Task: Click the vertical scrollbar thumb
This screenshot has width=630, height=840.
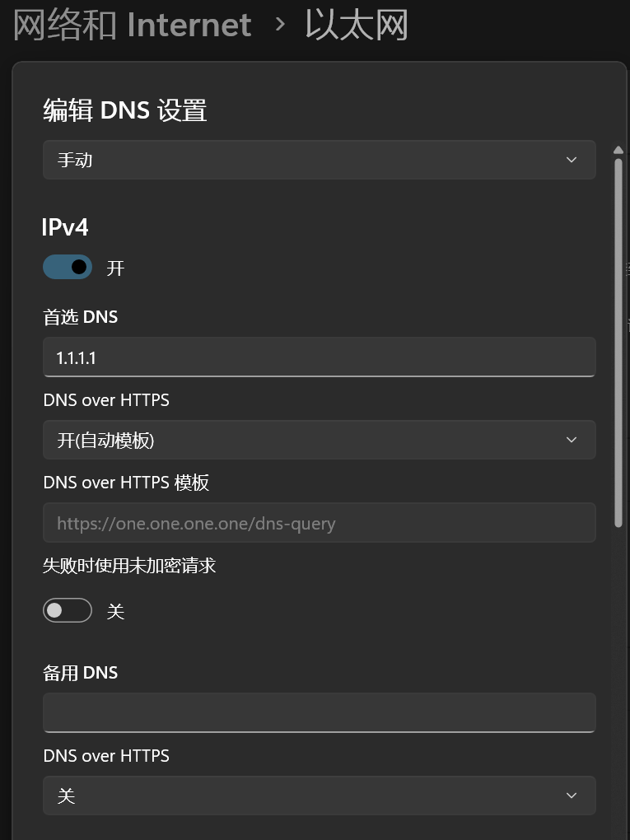Action: [x=618, y=342]
